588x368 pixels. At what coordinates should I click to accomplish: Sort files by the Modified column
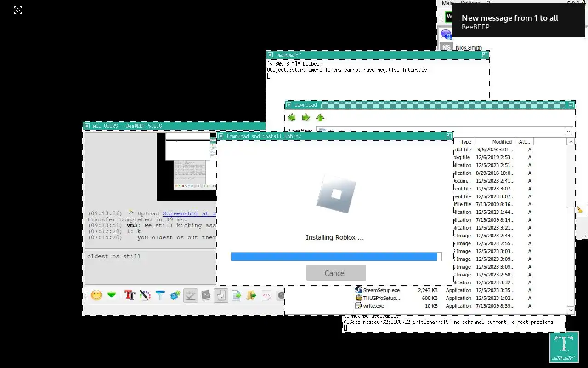point(496,142)
